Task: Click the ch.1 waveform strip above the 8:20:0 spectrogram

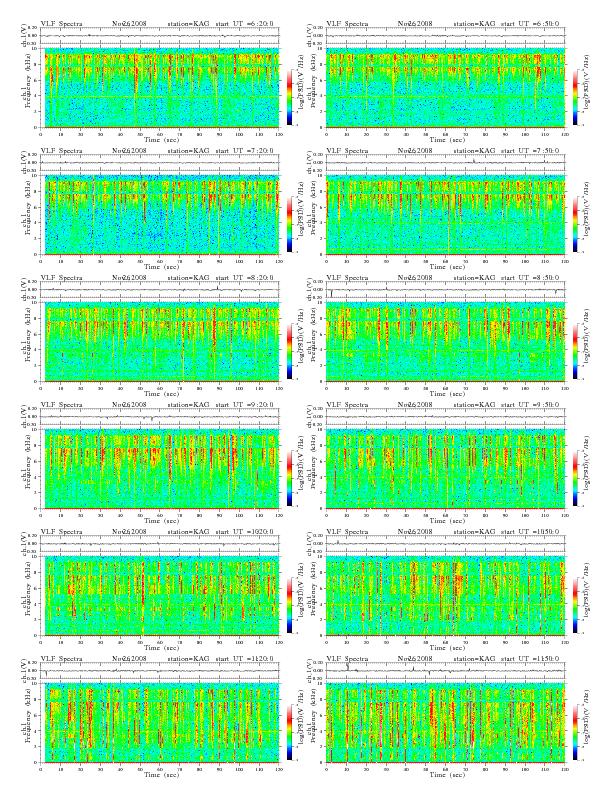Action: (x=160, y=290)
